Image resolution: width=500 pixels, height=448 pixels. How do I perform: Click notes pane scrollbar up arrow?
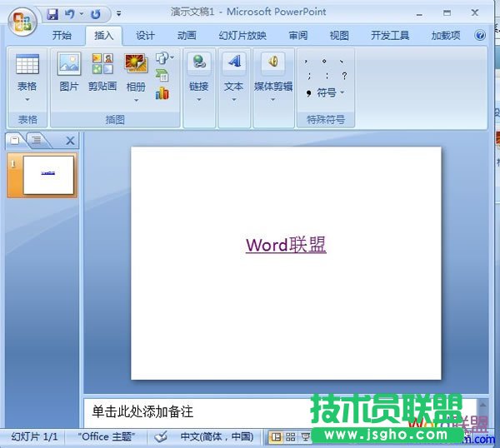tap(482, 405)
